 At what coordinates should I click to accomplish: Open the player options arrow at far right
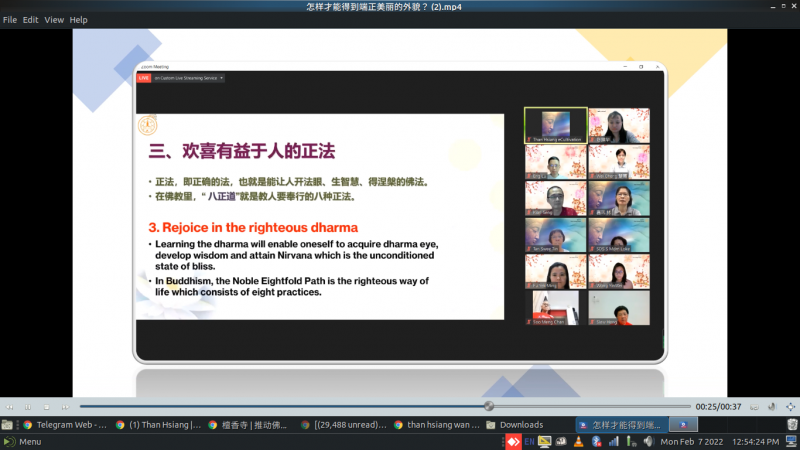pyautogui.click(x=790, y=406)
